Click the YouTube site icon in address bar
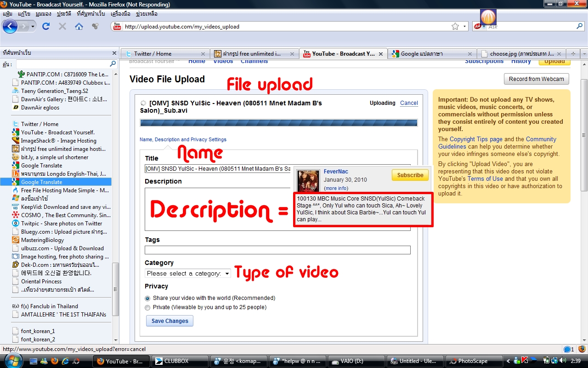The height and width of the screenshot is (368, 588). [117, 26]
